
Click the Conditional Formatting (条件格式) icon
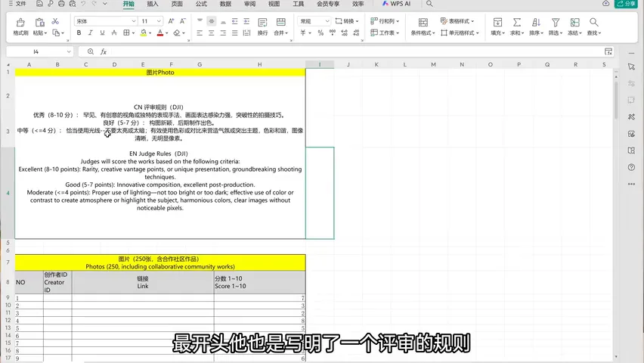[423, 22]
